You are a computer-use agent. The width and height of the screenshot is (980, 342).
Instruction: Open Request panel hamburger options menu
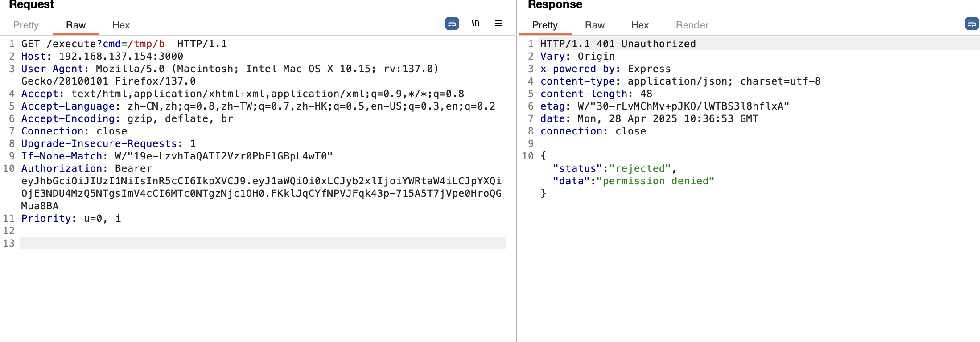[x=498, y=23]
